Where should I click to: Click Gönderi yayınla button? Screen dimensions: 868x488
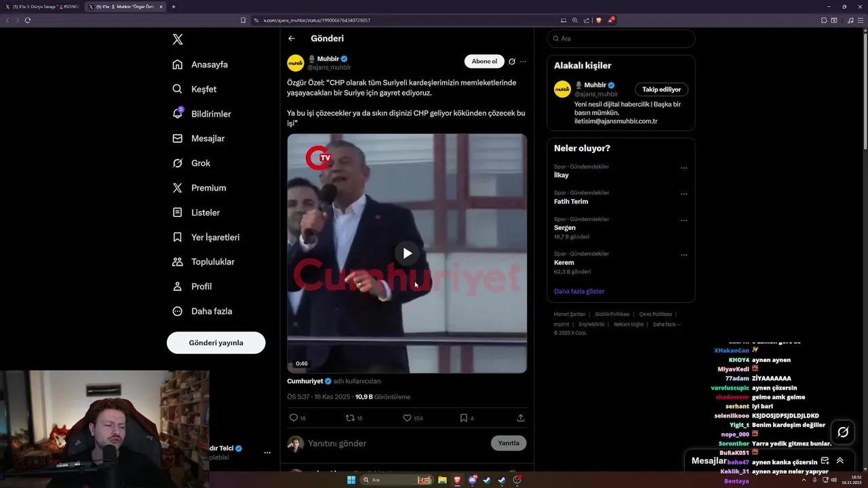216,342
